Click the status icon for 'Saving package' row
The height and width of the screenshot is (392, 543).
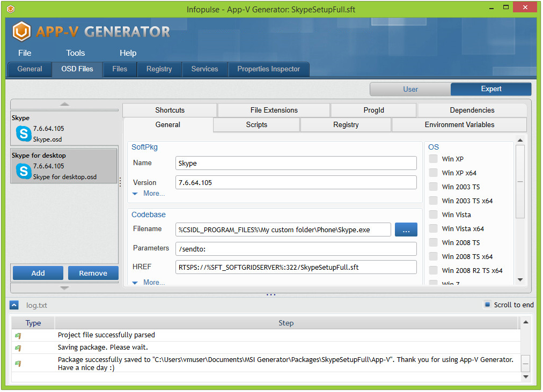(18, 347)
